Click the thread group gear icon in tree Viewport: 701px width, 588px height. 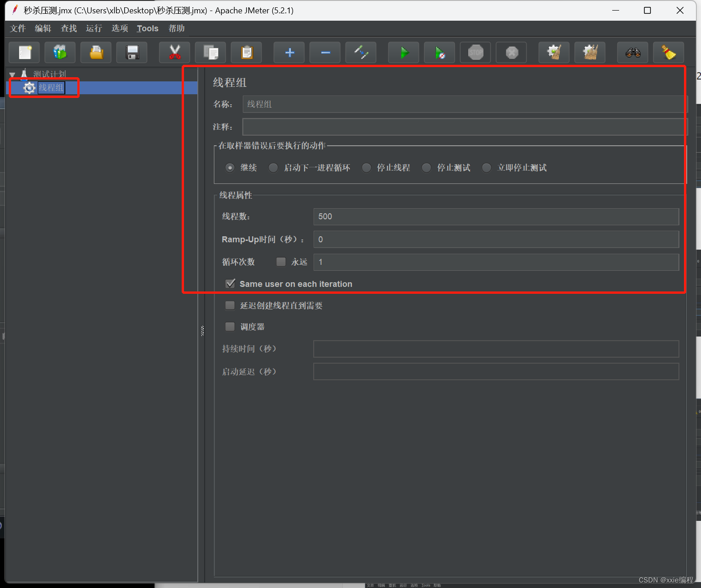(29, 88)
